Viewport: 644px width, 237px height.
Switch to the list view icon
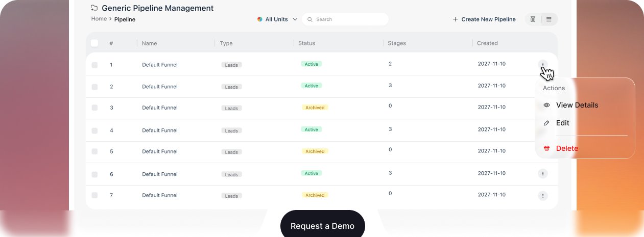pyautogui.click(x=549, y=19)
